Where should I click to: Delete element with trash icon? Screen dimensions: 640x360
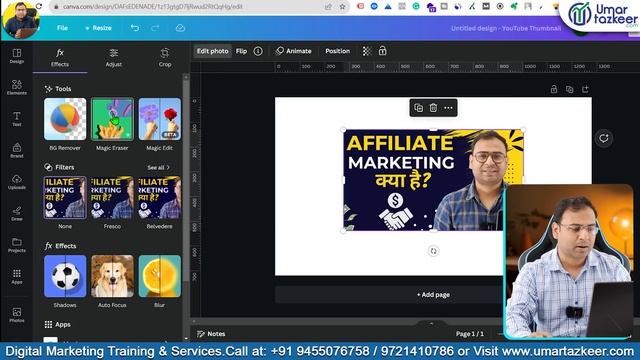[x=433, y=108]
